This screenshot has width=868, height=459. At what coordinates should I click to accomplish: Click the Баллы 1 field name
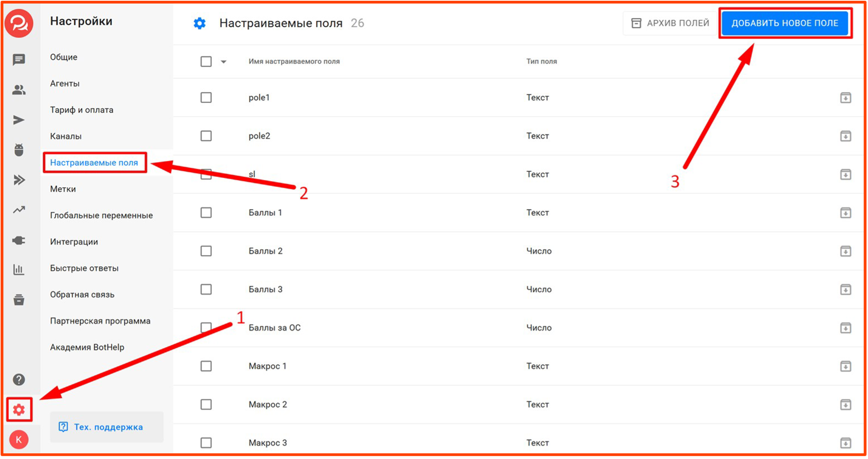265,213
